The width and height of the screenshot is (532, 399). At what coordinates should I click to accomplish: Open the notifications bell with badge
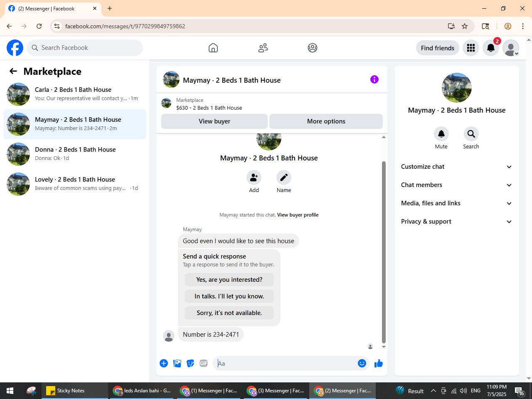[491, 48]
